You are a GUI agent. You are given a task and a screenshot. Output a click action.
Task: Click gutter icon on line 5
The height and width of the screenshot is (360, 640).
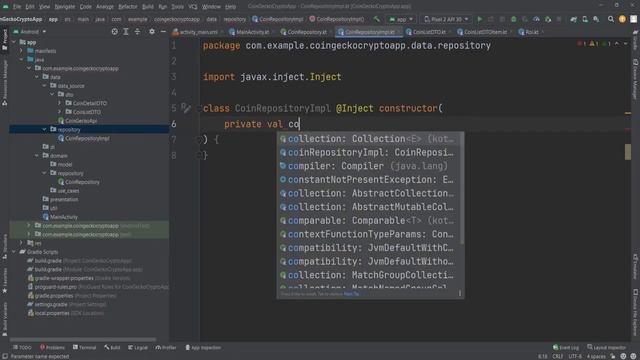click(185, 108)
